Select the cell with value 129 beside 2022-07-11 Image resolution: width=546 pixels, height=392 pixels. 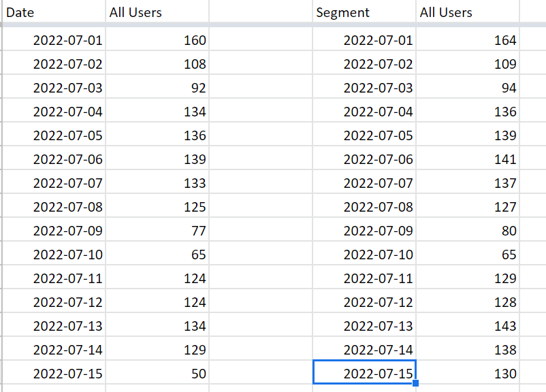click(x=468, y=278)
